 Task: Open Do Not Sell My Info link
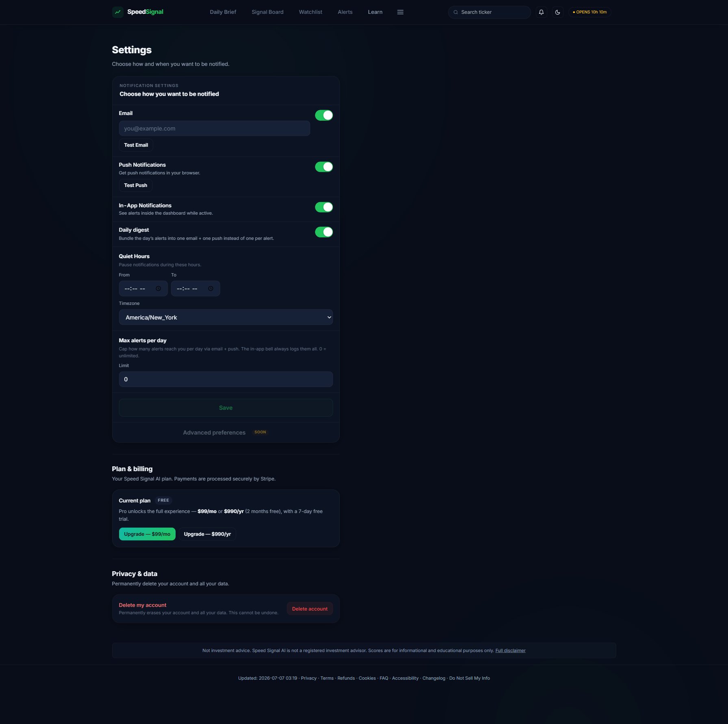pos(469,678)
